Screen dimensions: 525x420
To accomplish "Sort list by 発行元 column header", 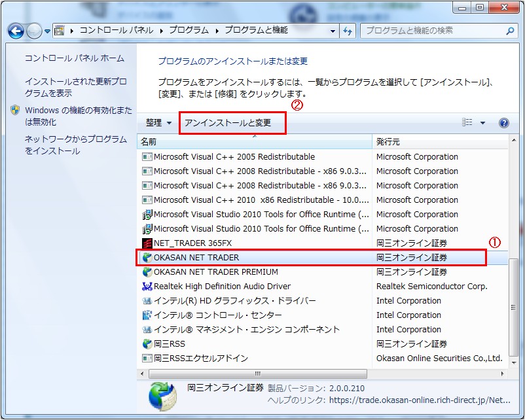I will tap(440, 142).
